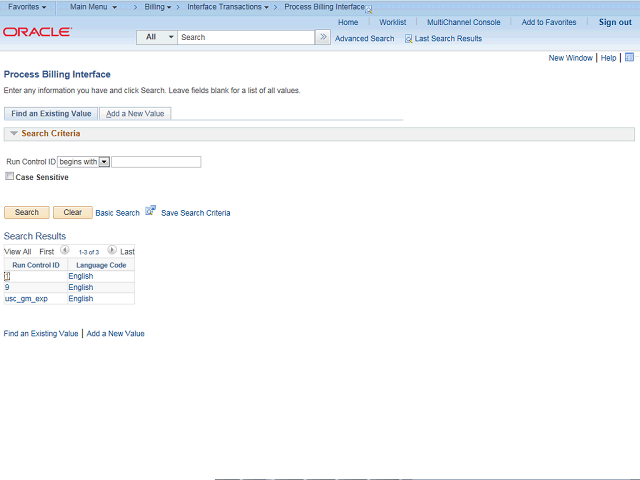640x480 pixels.
Task: Collapse the Search Criteria section
Action: (14, 133)
